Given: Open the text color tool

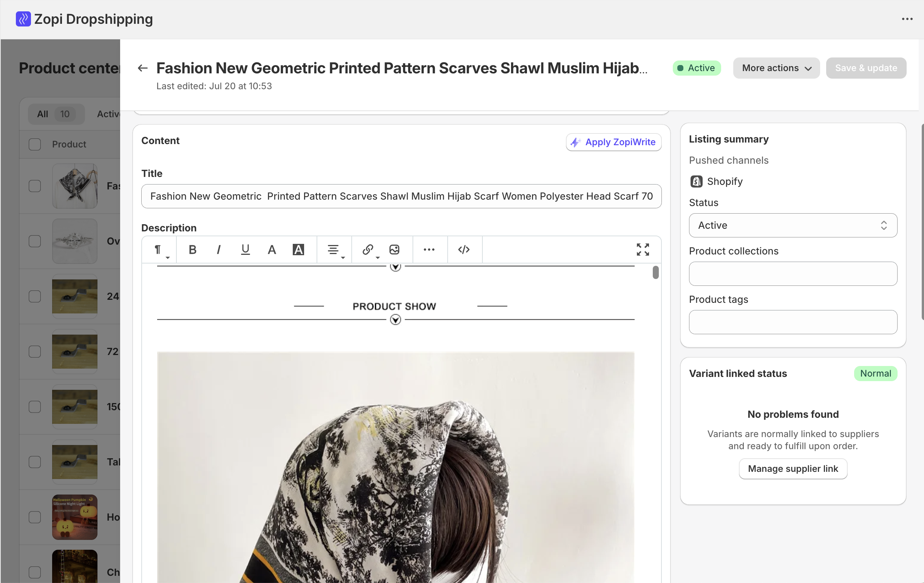Looking at the screenshot, I should pyautogui.click(x=272, y=250).
